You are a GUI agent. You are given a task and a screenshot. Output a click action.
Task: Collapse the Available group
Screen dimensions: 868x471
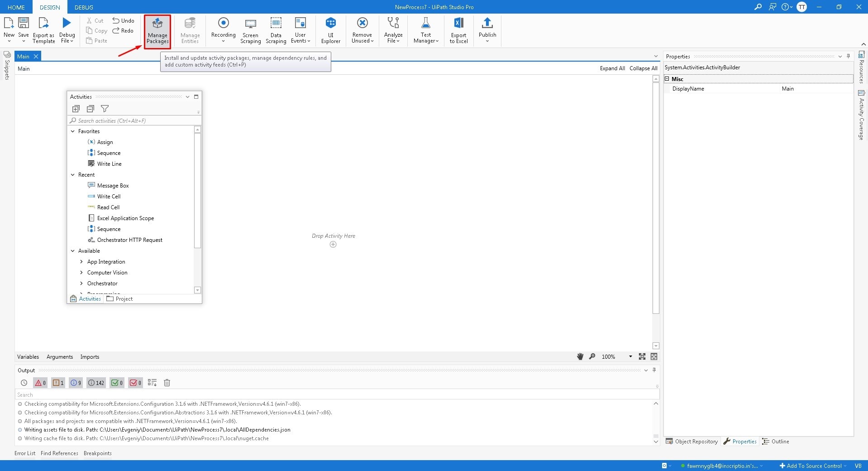tap(73, 251)
